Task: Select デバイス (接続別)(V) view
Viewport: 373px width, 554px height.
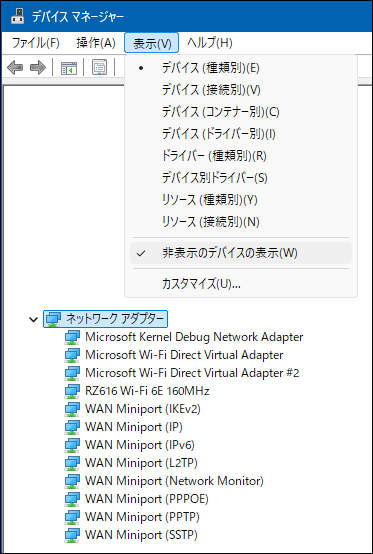Action: [x=241, y=90]
